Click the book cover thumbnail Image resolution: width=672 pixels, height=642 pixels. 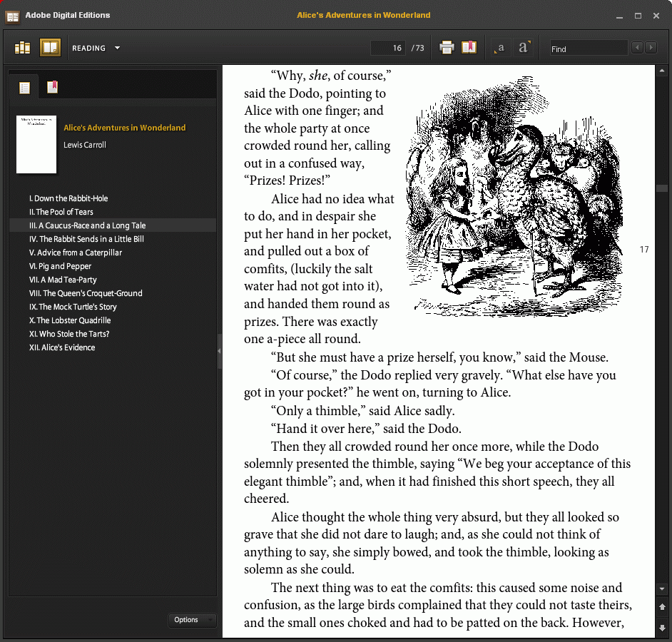36,144
